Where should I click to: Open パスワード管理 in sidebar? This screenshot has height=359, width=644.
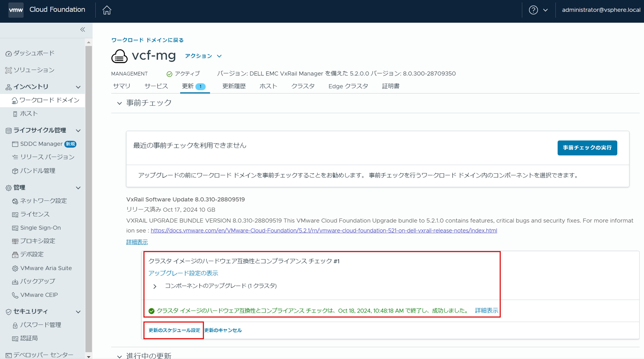[40, 325]
